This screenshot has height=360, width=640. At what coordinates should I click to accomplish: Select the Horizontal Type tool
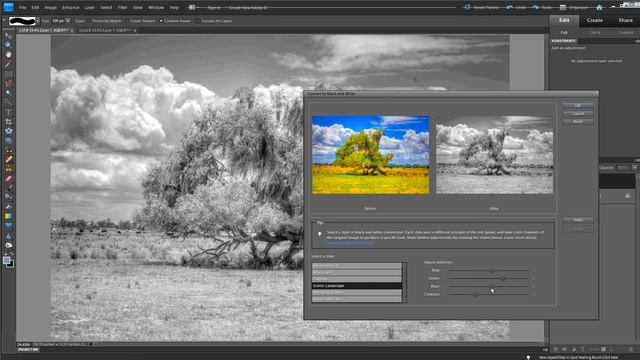[8, 112]
